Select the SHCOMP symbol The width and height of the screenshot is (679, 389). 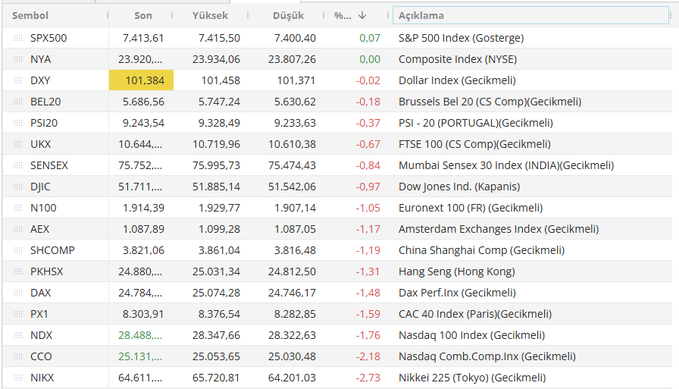tap(52, 250)
